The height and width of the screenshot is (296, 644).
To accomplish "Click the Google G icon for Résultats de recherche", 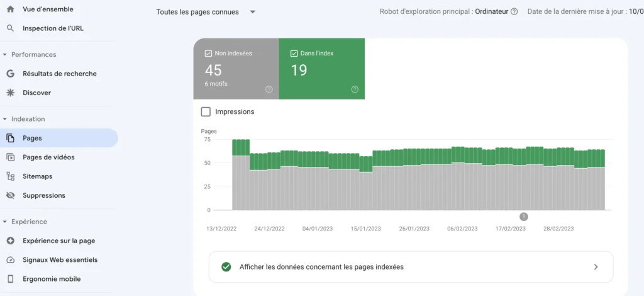I will (11, 74).
